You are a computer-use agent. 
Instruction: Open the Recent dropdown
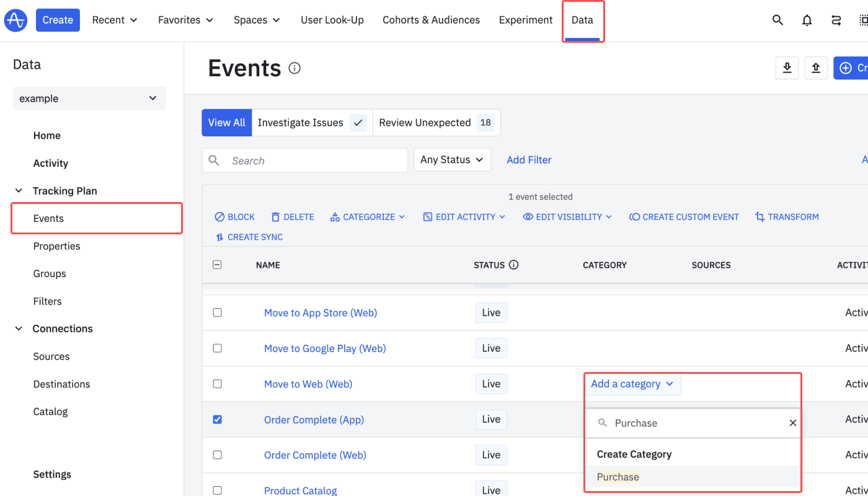point(115,20)
